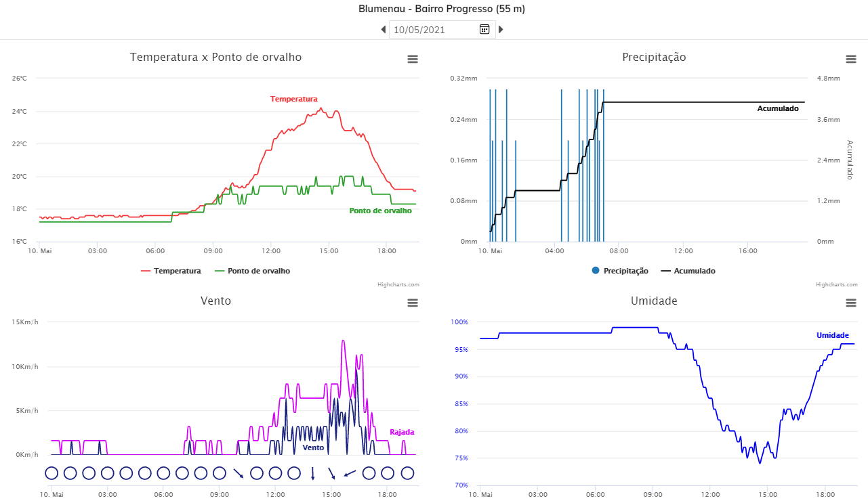Go to previous day arrow
This screenshot has height=503, width=868.
383,29
